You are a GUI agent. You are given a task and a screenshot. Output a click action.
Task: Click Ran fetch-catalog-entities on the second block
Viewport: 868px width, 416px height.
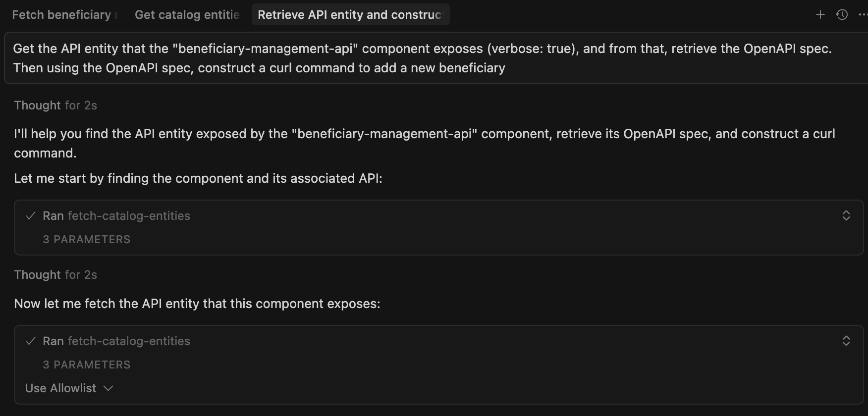tap(116, 341)
